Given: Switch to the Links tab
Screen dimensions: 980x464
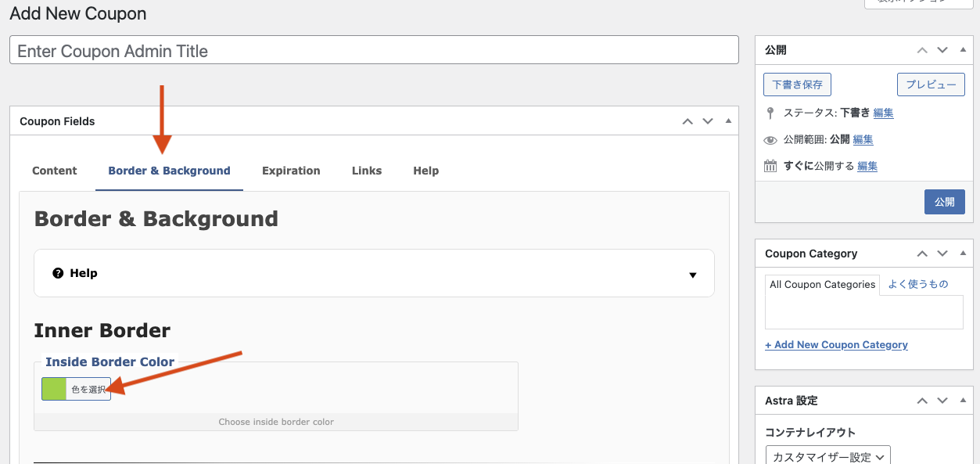Looking at the screenshot, I should tap(367, 171).
